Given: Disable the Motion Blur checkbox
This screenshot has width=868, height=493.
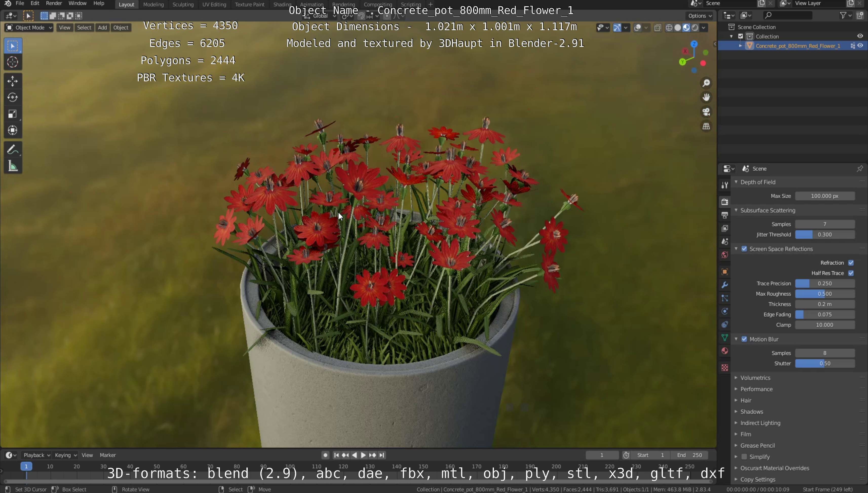Looking at the screenshot, I should (744, 339).
